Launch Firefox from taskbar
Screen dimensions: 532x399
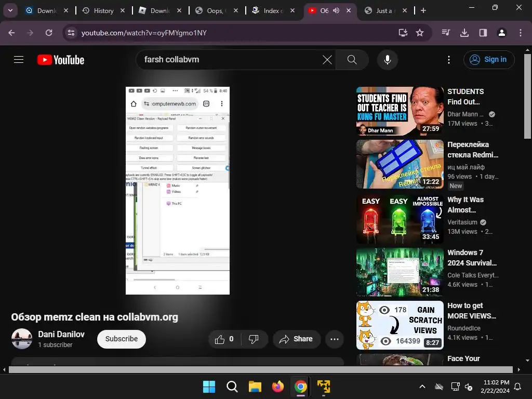coord(278,387)
